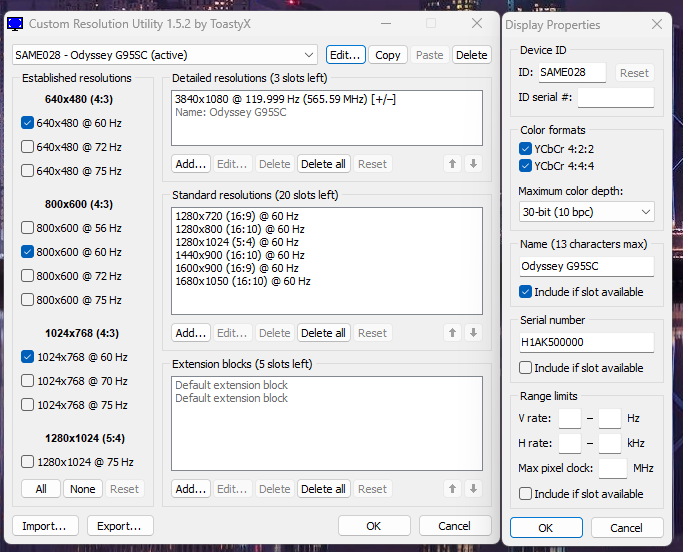Viewport: 683px width, 552px height.
Task: Toggle Include if slot available under Range limits
Action: point(526,494)
